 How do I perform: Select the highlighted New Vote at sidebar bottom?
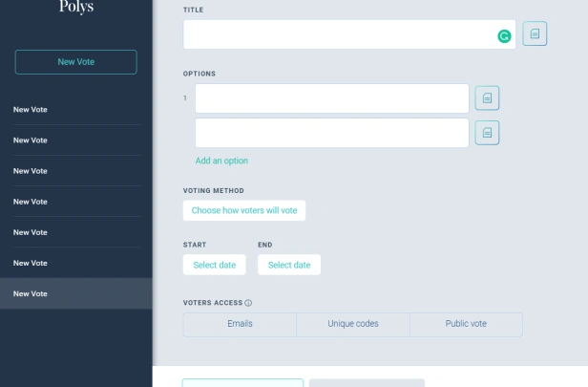click(x=76, y=293)
